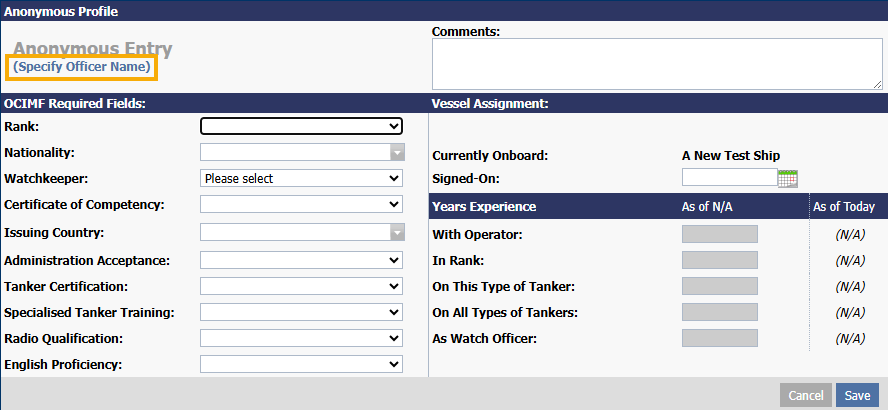Expand the Specialised Tanker Training dropdown
Viewport: 888px width, 410px height.
pos(301,312)
